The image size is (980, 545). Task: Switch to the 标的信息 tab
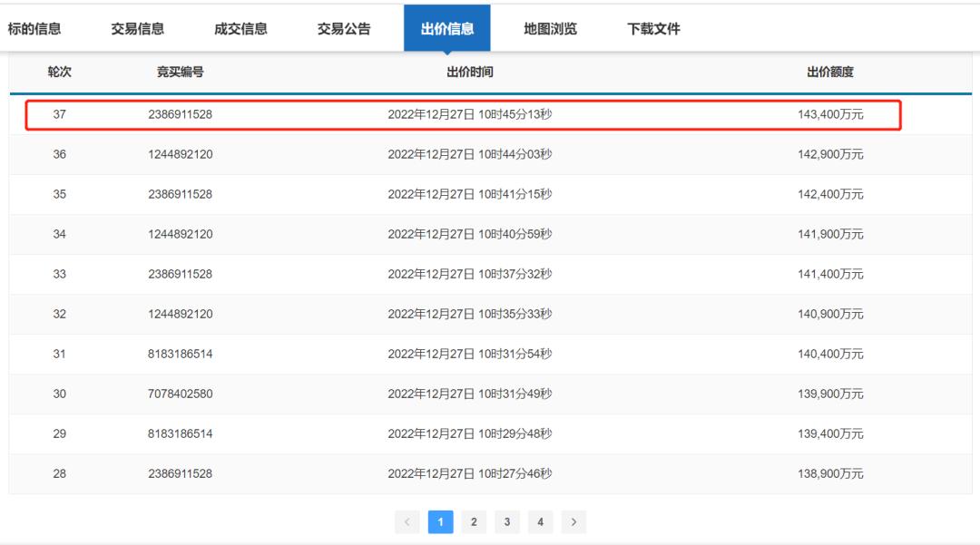pyautogui.click(x=34, y=28)
